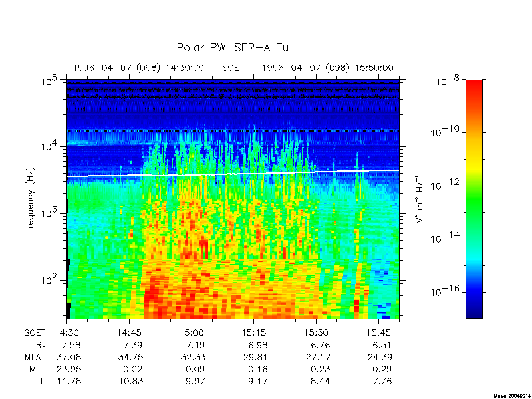This screenshot has height=399, width=532.
Task: Click the L value 10.83
Action: tap(130, 381)
